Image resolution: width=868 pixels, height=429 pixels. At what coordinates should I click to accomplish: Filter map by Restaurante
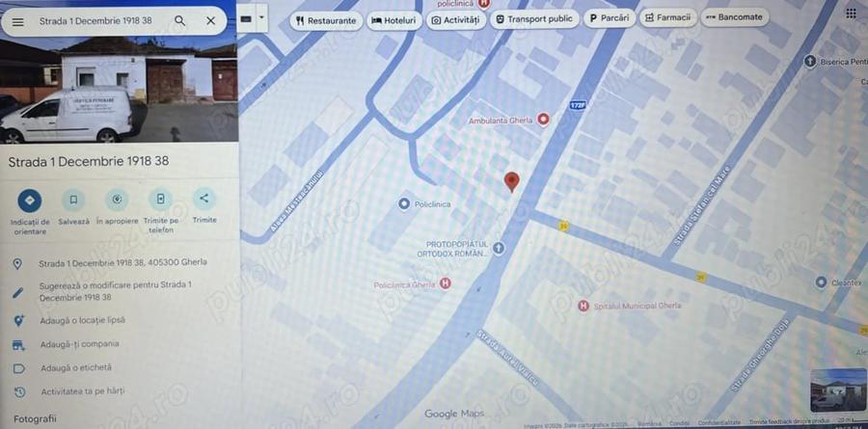[x=326, y=20]
